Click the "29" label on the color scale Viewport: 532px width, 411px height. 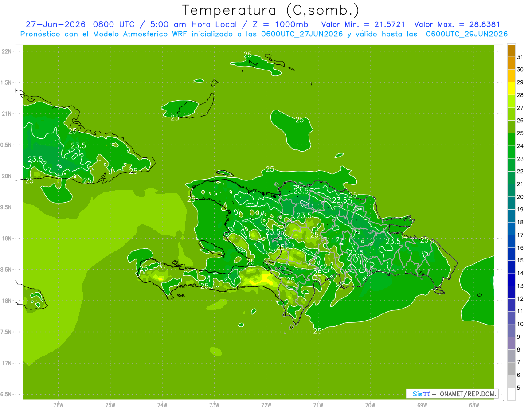[x=520, y=82]
